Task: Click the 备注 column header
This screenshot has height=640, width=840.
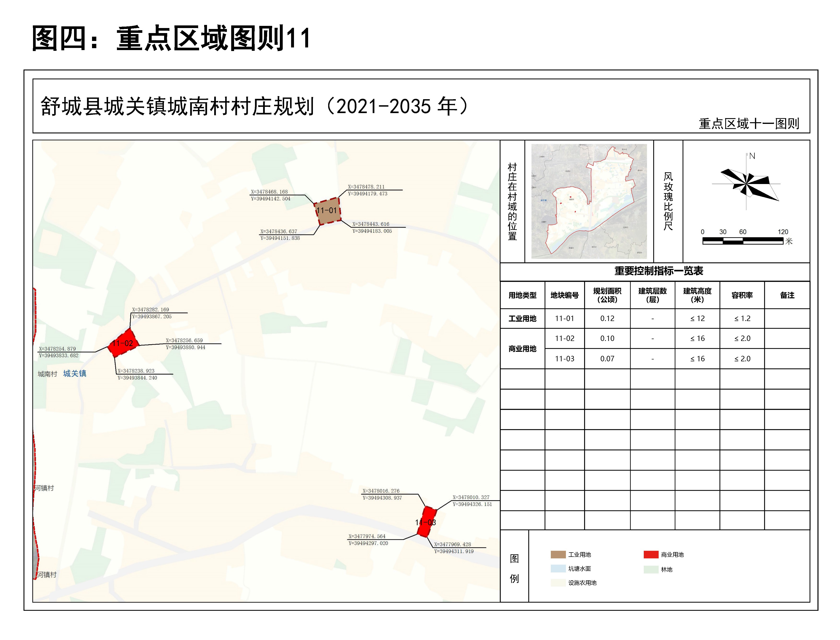Action: click(x=787, y=295)
